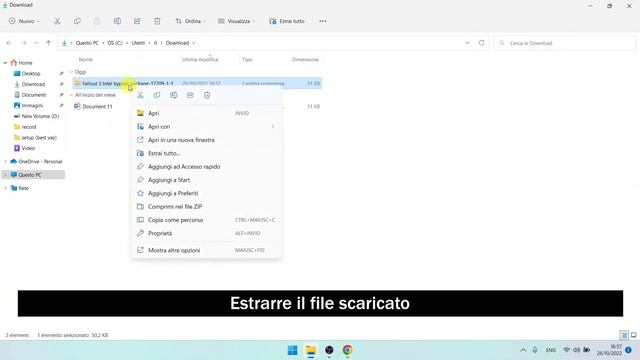
Task: Click the Copy icon in the toolbar
Action: [x=77, y=21]
